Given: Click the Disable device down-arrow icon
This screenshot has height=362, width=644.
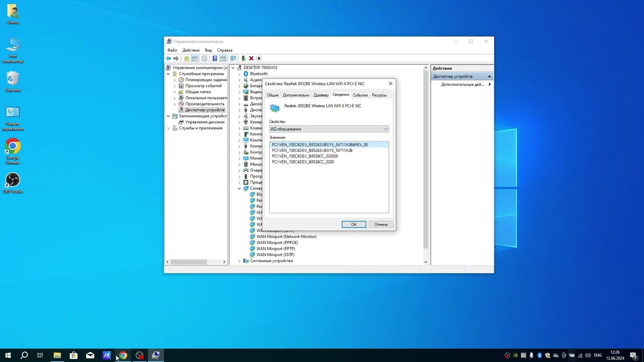Looking at the screenshot, I should coord(259,58).
